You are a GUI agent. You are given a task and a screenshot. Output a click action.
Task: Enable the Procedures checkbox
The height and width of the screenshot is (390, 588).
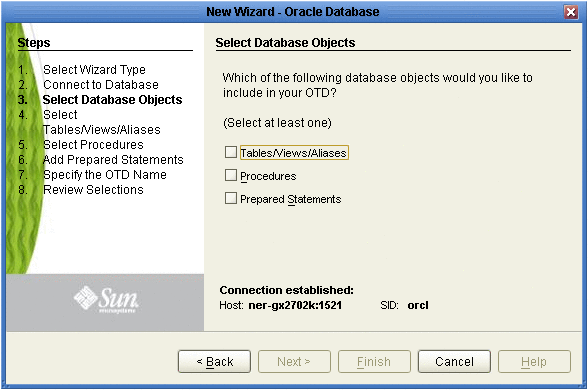click(231, 175)
